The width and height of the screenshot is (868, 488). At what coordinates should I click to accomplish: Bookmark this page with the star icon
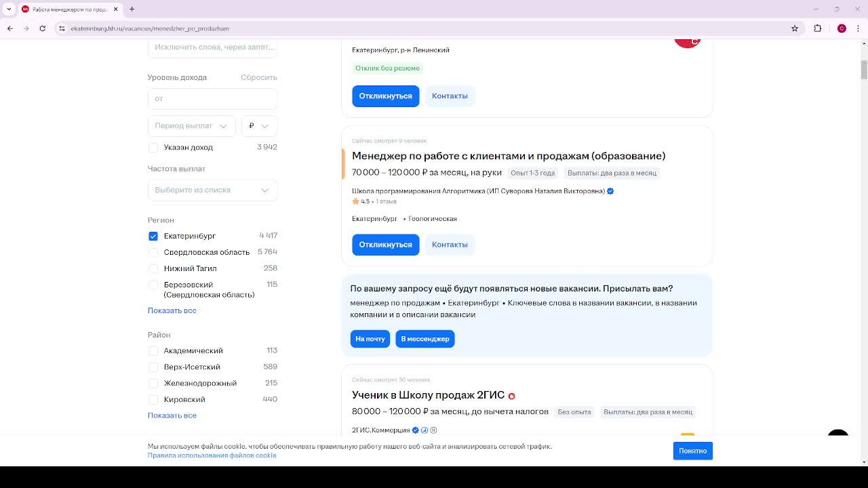[795, 28]
